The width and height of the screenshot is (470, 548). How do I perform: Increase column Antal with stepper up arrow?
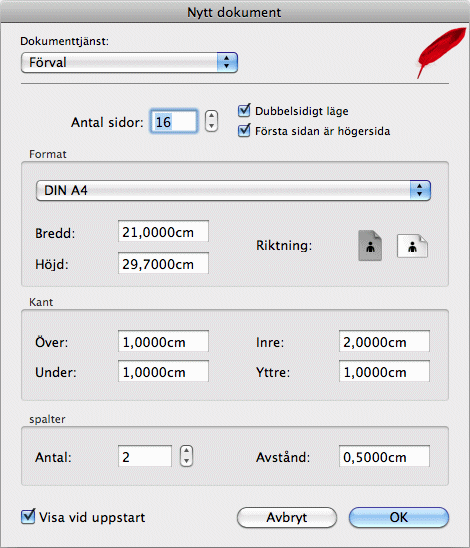click(187, 451)
